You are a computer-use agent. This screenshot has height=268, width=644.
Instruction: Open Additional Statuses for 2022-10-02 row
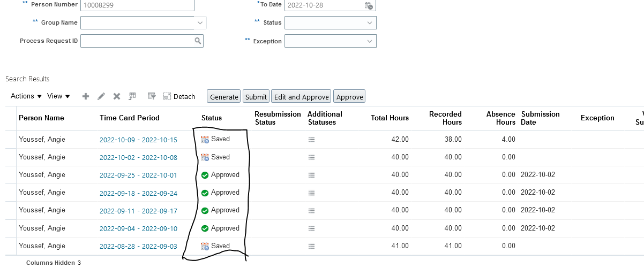point(312,157)
